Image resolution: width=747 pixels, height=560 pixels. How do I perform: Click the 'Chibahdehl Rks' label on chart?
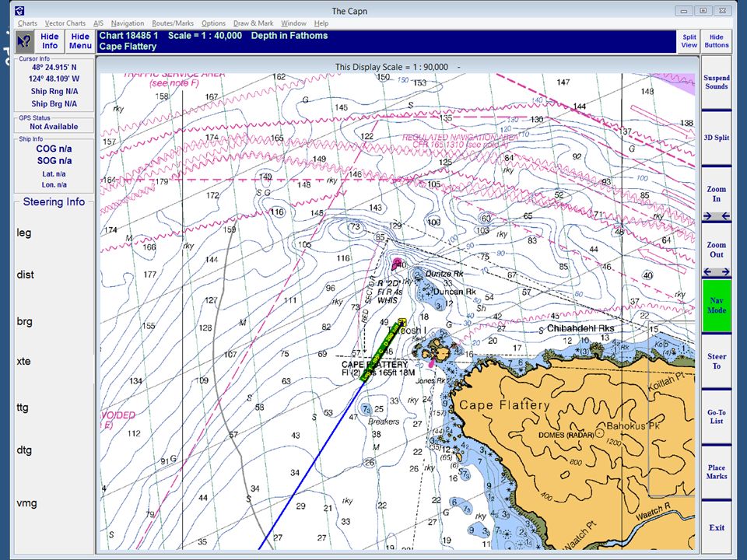pyautogui.click(x=580, y=328)
